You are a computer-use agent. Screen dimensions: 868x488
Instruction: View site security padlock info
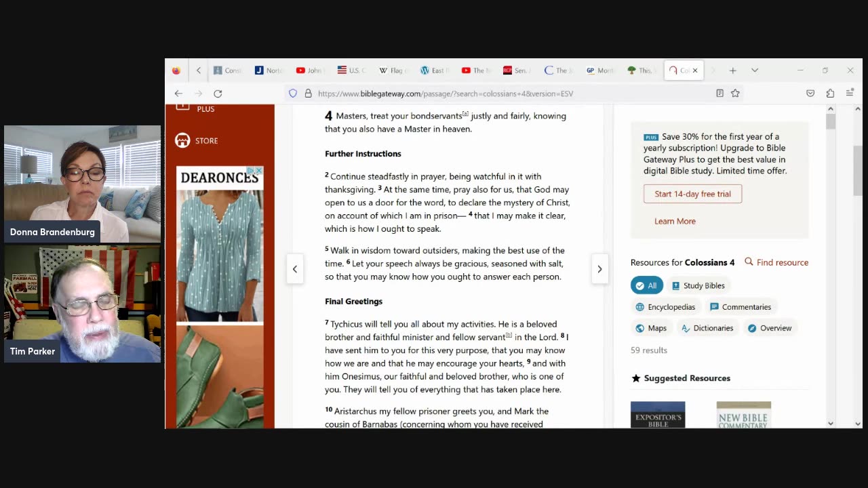[x=308, y=94]
